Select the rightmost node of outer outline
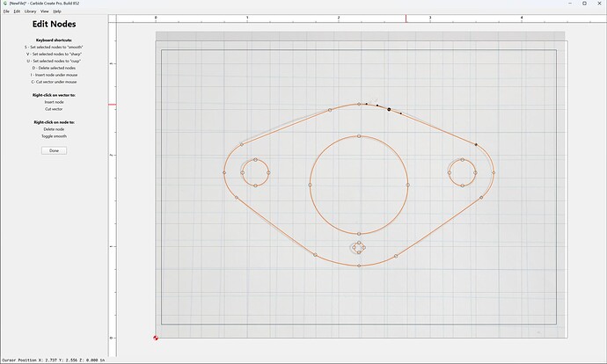 494,172
